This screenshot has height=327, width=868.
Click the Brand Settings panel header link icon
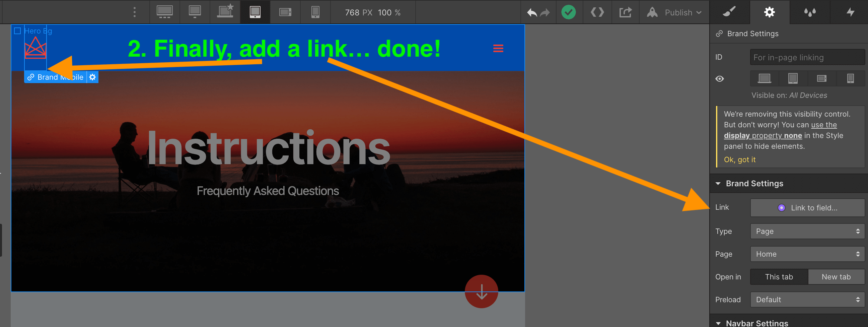(x=719, y=34)
